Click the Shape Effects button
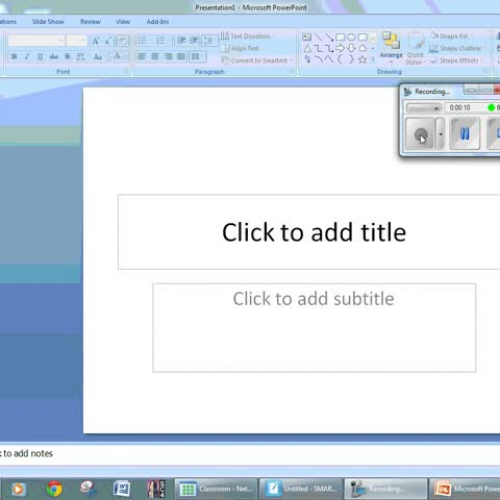This screenshot has width=500, height=500. pyautogui.click(x=455, y=61)
